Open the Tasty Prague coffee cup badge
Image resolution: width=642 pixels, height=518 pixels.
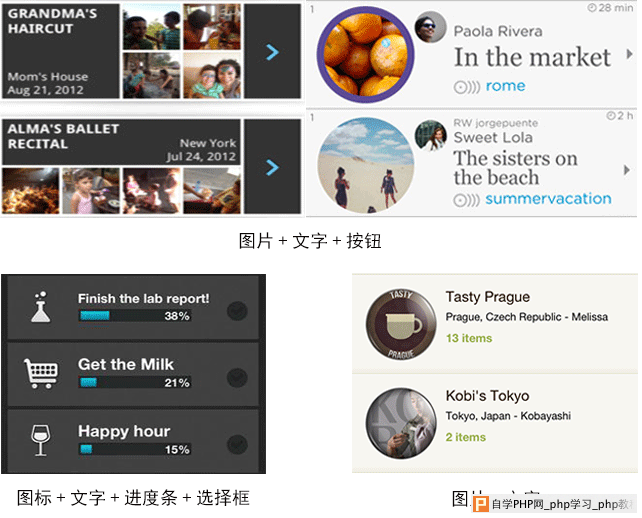401,324
